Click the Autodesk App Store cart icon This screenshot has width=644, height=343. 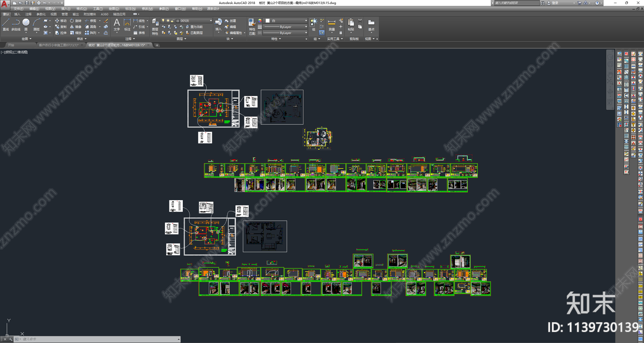click(580, 3)
